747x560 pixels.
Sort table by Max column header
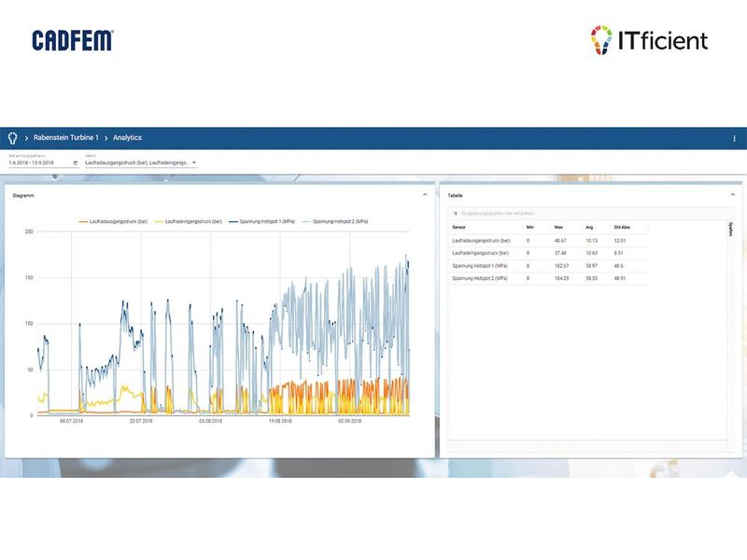[x=558, y=227]
